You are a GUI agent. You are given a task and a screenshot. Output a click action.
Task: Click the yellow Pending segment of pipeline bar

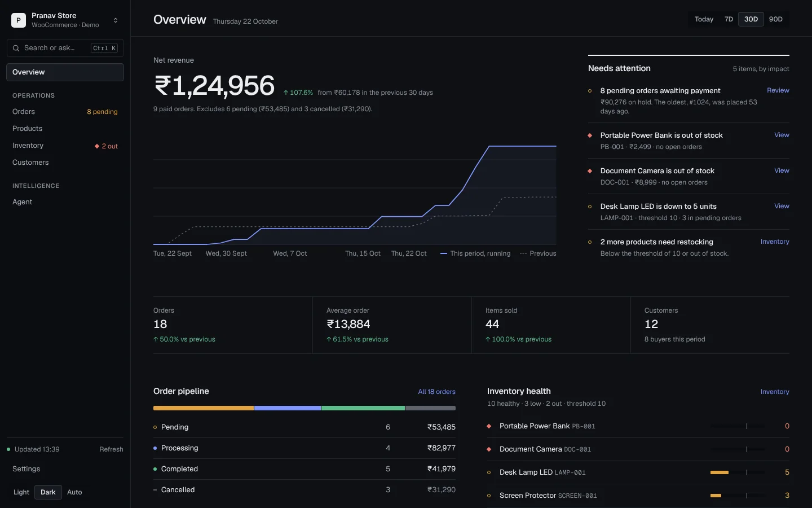[x=204, y=408]
